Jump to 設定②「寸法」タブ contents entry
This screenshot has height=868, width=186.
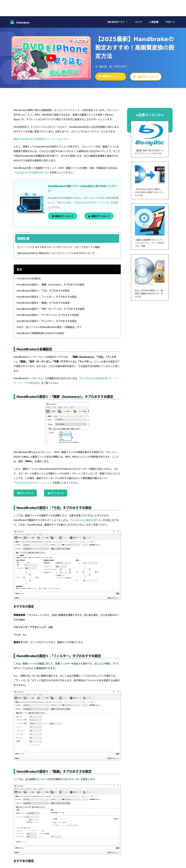pos(43,290)
